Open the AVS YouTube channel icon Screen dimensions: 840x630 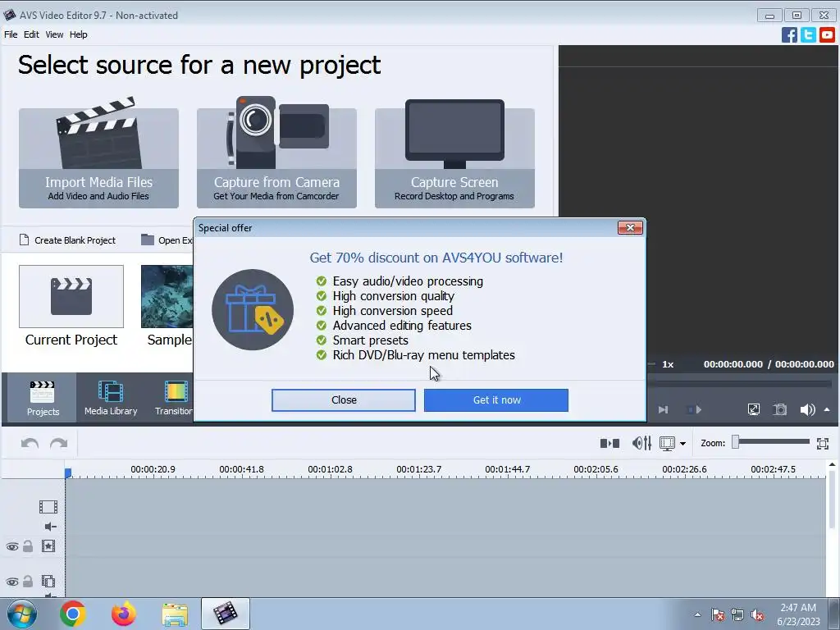coord(827,34)
